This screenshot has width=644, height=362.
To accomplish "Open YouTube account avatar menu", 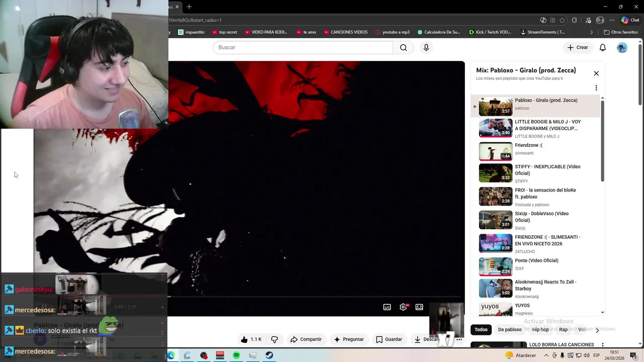I will 622,47.
